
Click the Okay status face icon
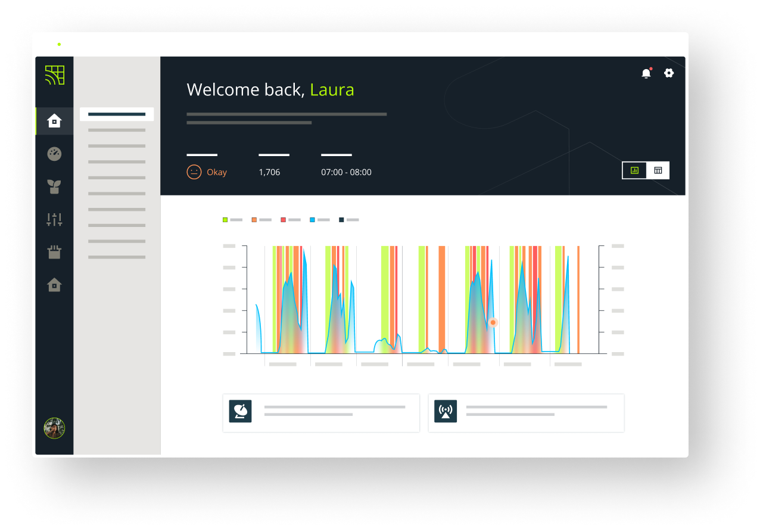click(194, 172)
